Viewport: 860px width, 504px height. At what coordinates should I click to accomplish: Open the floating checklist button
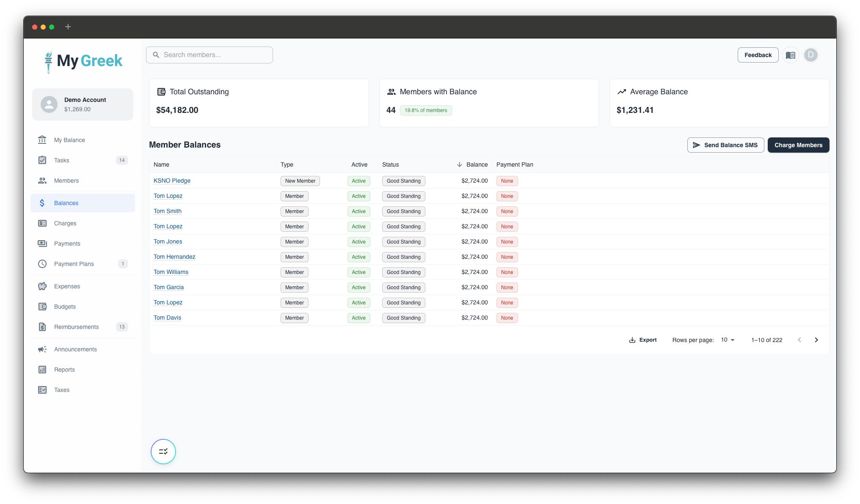[x=163, y=452]
